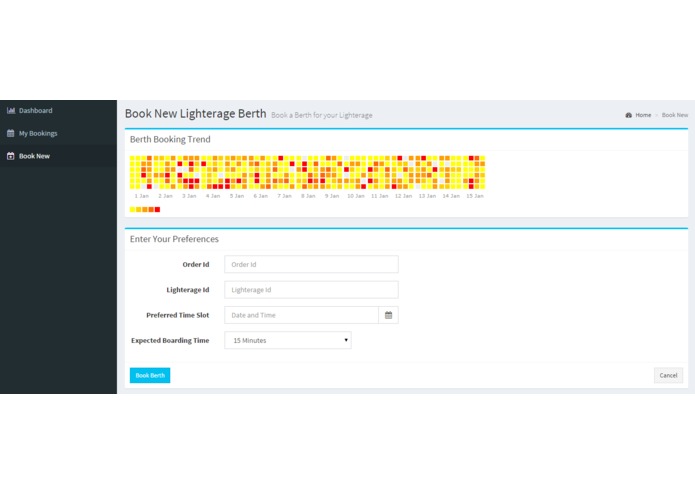Viewport: 695px width, 494px height.
Task: Click the 5 Jan axis label
Action: 237,196
